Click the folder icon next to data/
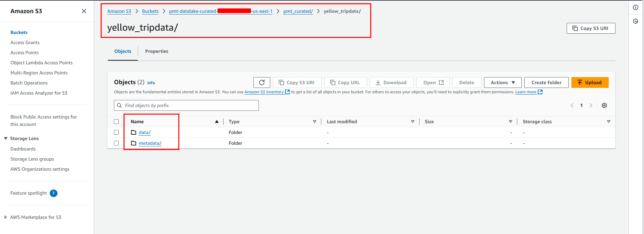The image size is (644, 234). point(133,132)
